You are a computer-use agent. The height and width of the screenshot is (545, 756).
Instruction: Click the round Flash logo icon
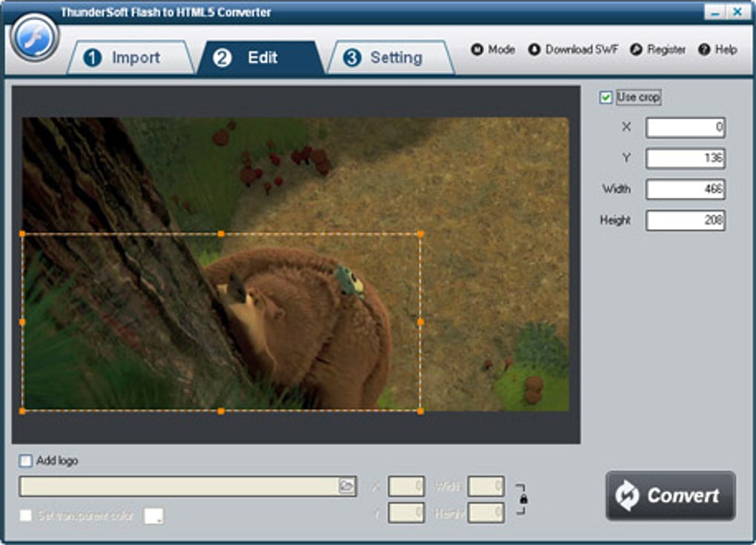[x=35, y=38]
